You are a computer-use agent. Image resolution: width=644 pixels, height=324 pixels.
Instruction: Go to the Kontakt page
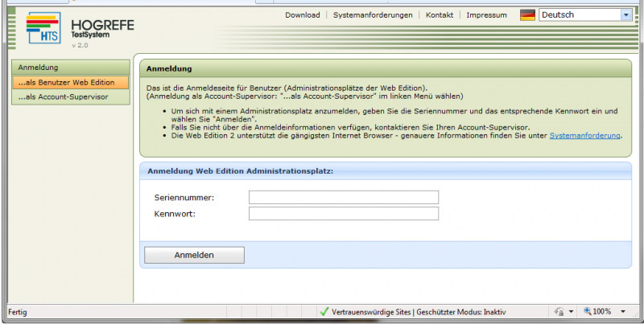pos(439,14)
